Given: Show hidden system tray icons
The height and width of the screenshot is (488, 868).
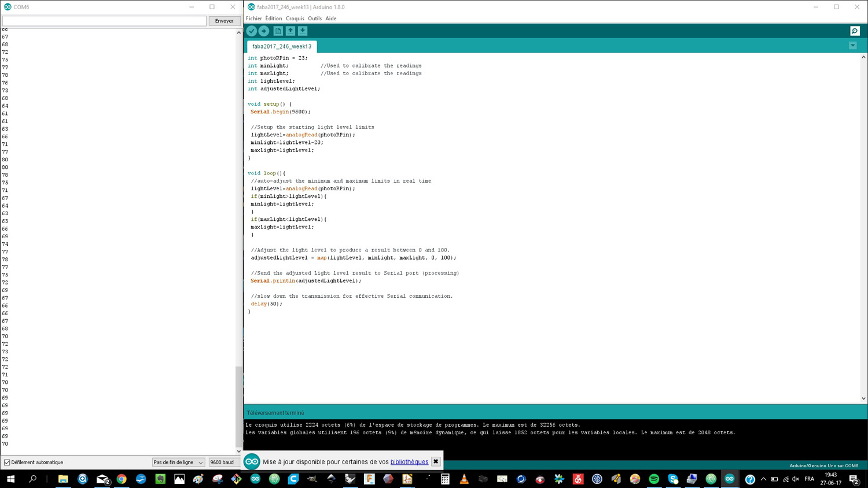Looking at the screenshot, I should coord(763,479).
